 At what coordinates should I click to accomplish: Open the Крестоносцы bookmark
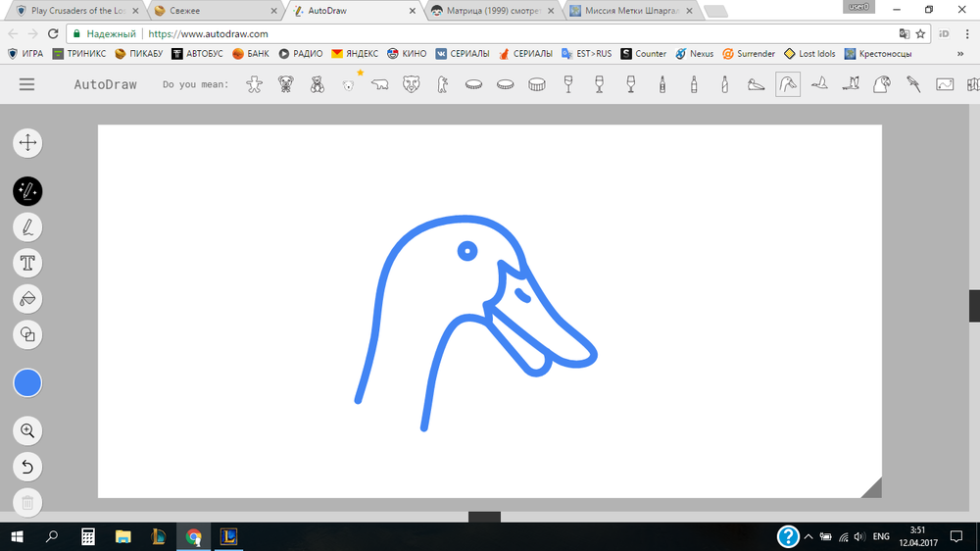877,54
